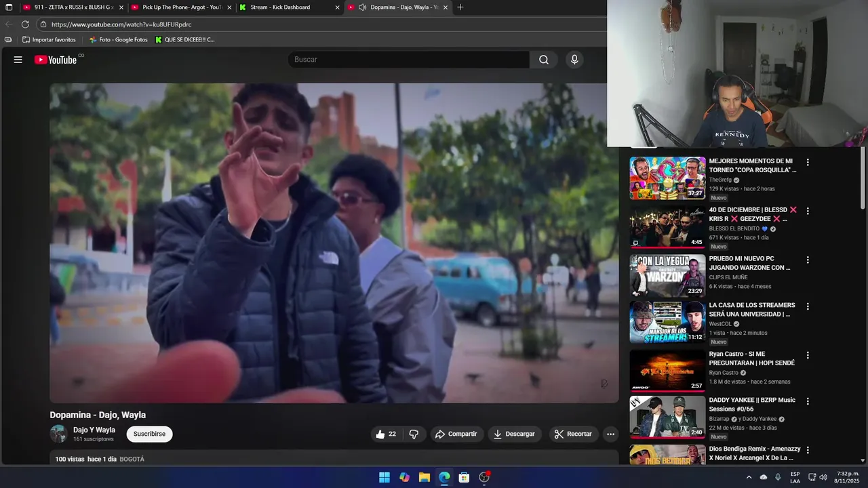
Task: Start voice search with the microphone icon
Action: 574,60
